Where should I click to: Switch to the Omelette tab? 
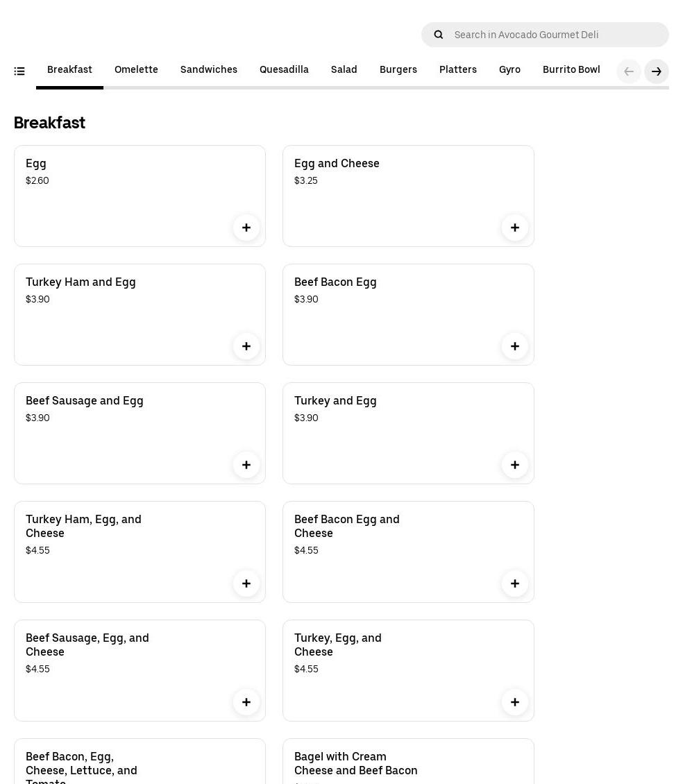[x=136, y=69]
